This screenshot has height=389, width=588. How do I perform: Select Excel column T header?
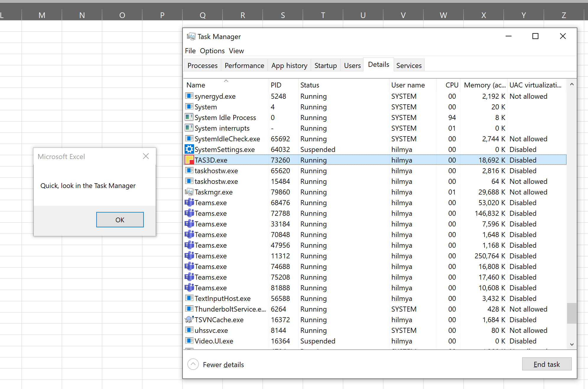(x=323, y=15)
